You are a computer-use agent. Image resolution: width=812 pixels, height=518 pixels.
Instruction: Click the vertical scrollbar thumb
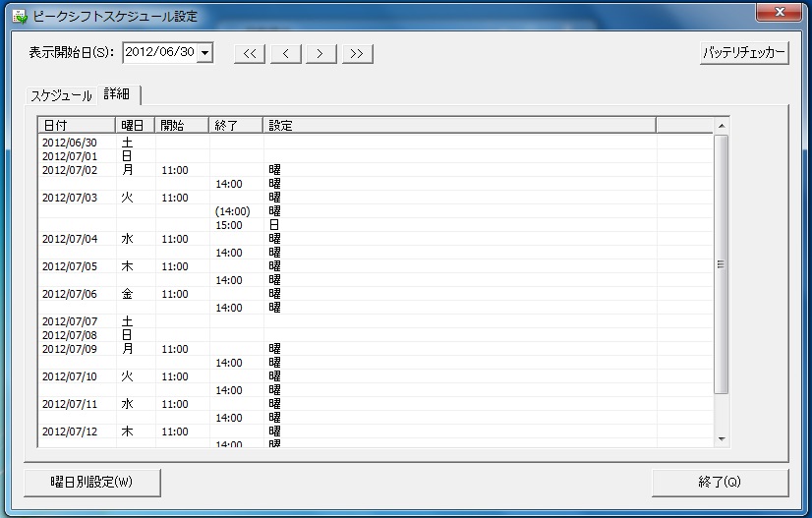tap(721, 264)
